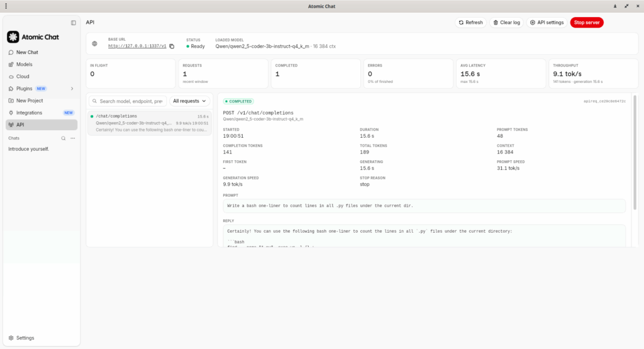Click Total Tokens 189 value

pos(364,152)
